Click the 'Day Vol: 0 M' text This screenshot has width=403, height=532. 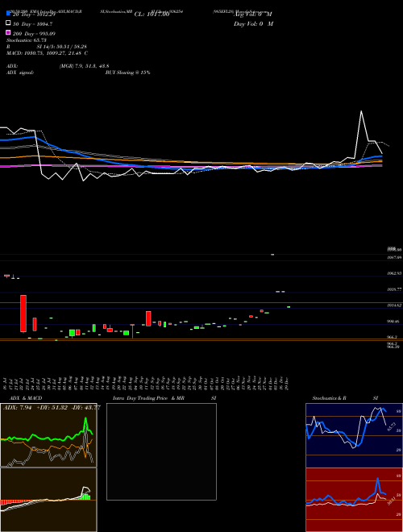253,23
